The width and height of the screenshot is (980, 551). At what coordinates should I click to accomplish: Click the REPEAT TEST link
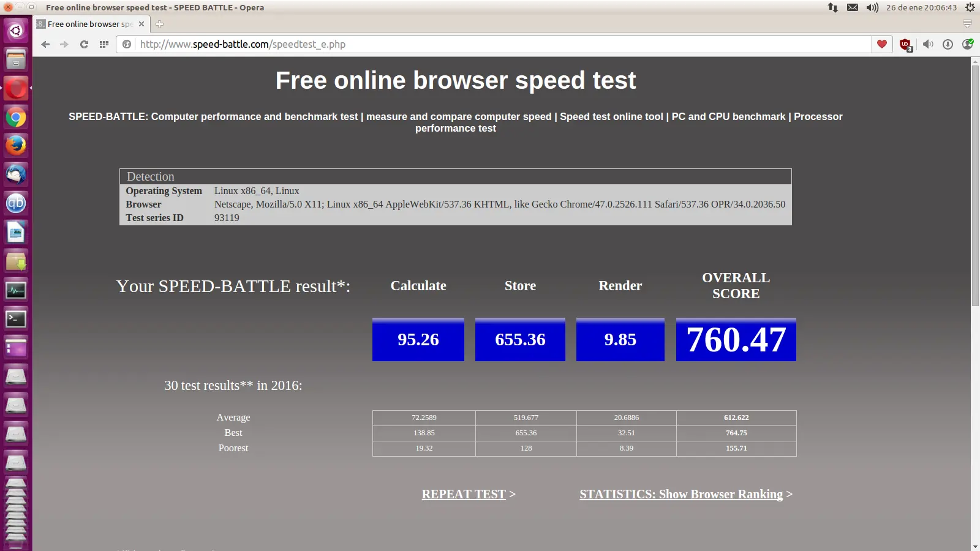tap(464, 494)
